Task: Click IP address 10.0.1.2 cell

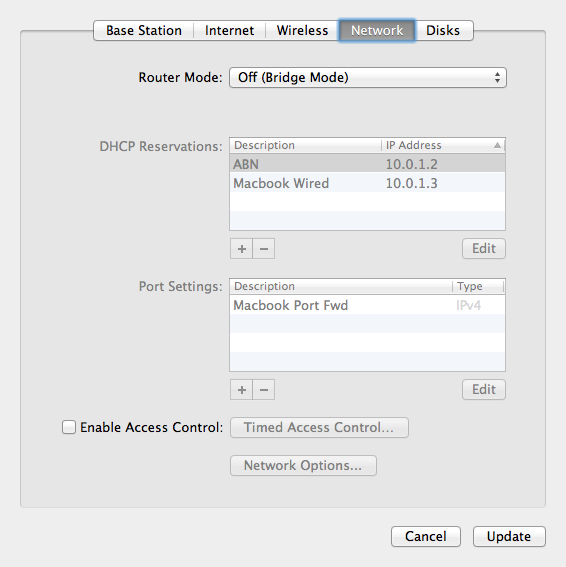Action: point(412,164)
